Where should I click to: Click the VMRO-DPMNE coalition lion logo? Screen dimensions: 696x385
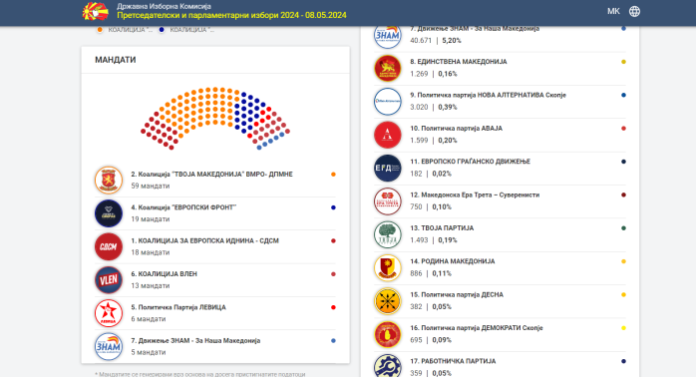tap(108, 180)
